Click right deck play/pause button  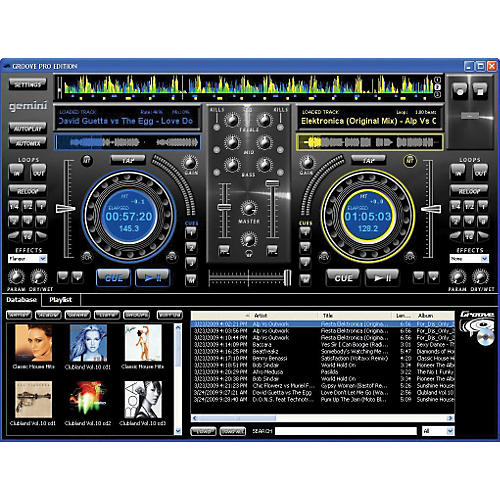[382, 278]
